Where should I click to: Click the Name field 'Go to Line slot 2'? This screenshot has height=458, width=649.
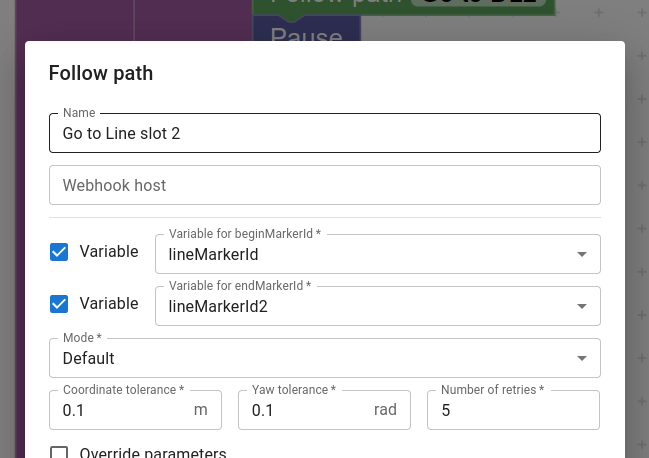coord(324,133)
